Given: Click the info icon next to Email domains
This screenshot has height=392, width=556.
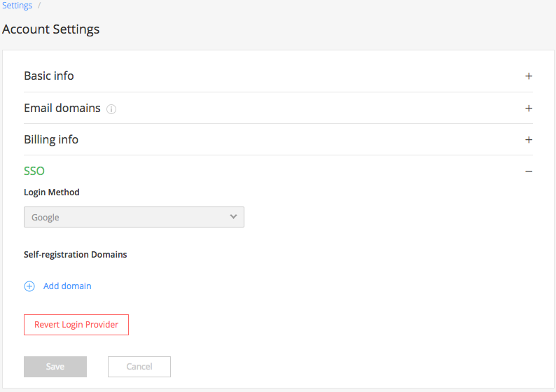Looking at the screenshot, I should 111,109.
